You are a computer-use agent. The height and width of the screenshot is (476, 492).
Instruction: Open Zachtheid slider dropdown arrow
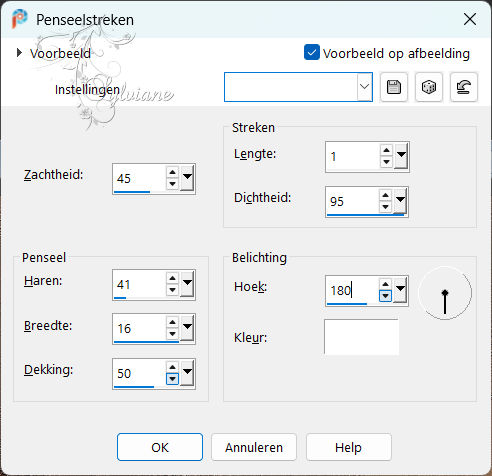tap(187, 178)
